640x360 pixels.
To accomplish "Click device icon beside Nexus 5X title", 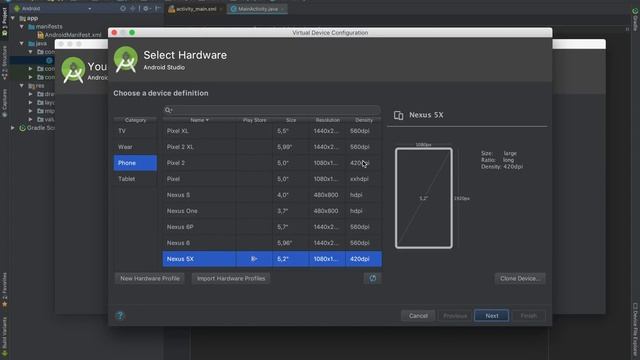I will [x=398, y=115].
